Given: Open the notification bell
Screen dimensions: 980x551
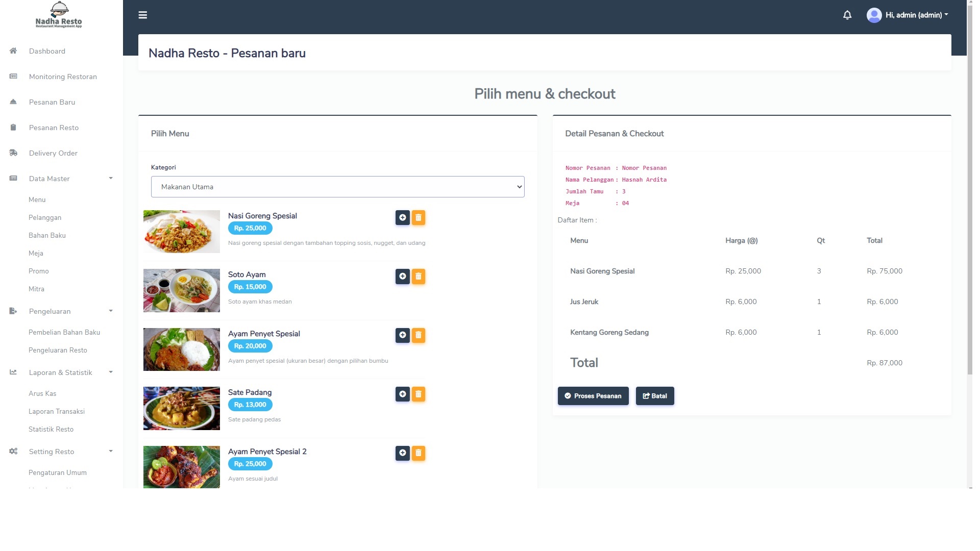Looking at the screenshot, I should 847,15.
